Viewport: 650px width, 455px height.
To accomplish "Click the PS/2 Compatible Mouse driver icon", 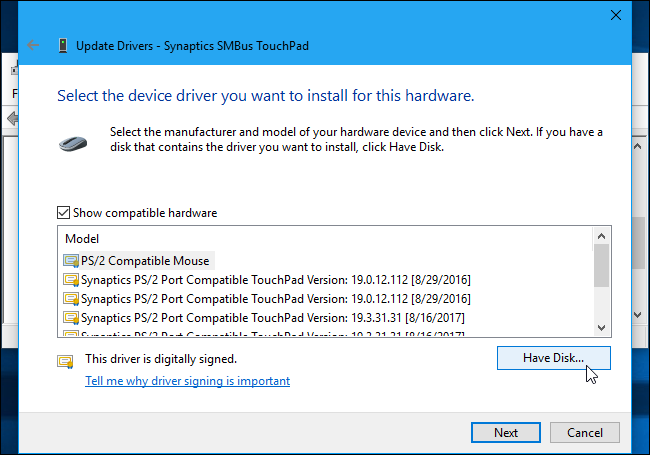I will click(71, 260).
